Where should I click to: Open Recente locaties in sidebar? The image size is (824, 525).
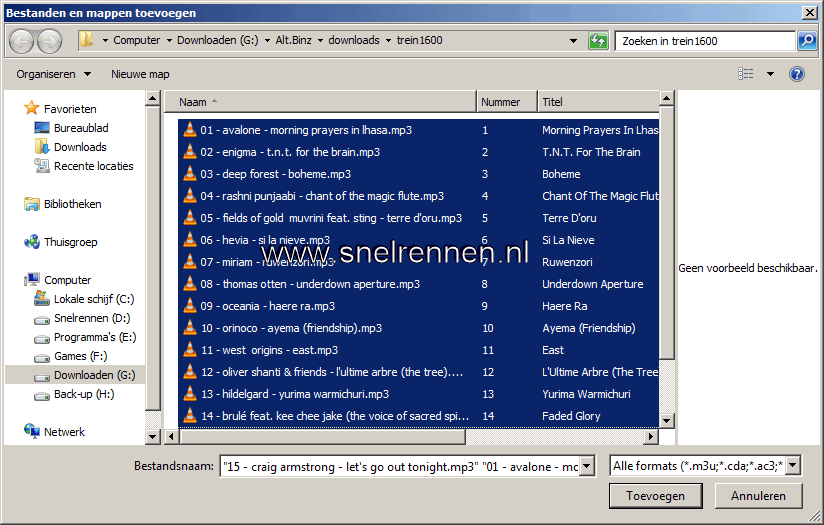click(x=94, y=166)
